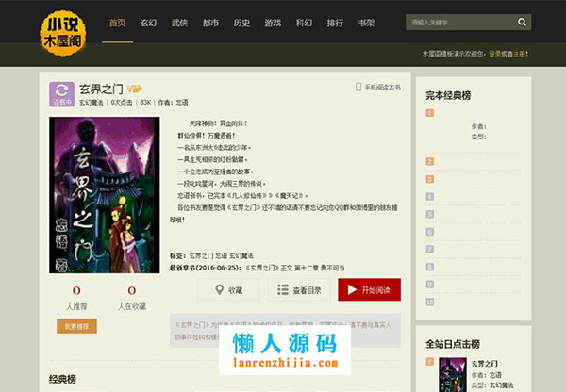Image resolution: width=566 pixels, height=392 pixels.
Task: Click rank badge 1 in 完本经典榜
Action: (429, 113)
